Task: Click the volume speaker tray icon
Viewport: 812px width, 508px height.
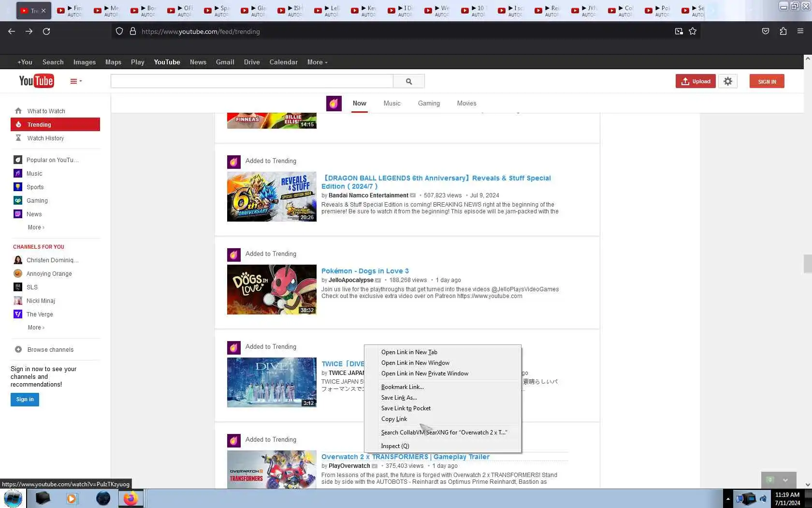Action: click(x=763, y=499)
